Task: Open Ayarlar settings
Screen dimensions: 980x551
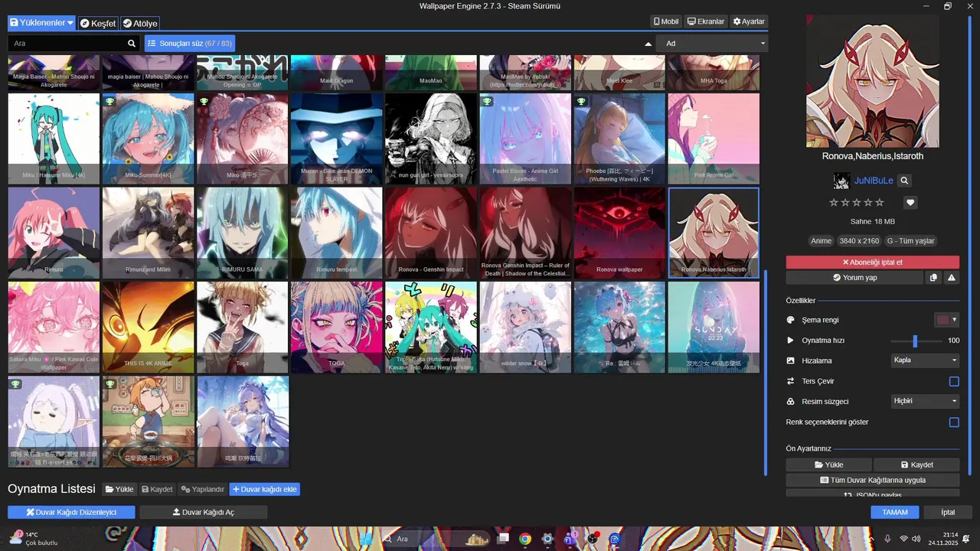Action: (749, 21)
